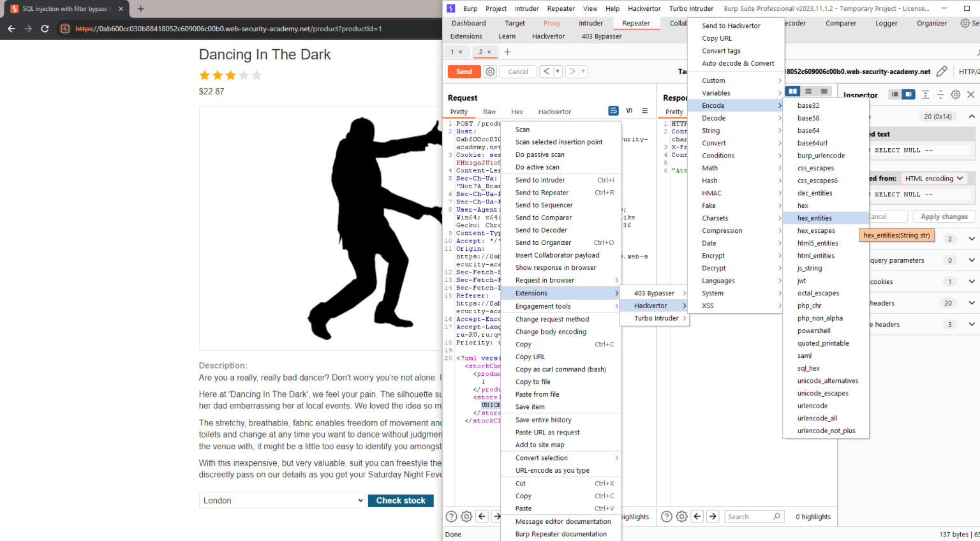Viewport: 980px width, 541px height.
Task: Reload the product page in the browser
Action: pos(44,28)
